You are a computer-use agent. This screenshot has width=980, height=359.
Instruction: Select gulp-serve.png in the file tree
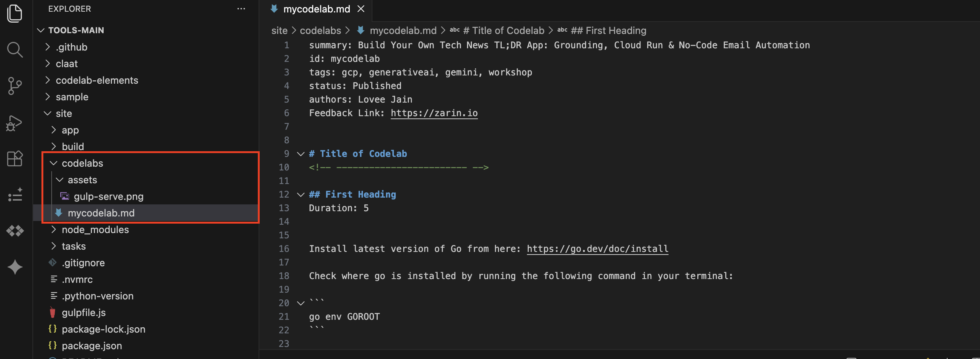pos(109,196)
